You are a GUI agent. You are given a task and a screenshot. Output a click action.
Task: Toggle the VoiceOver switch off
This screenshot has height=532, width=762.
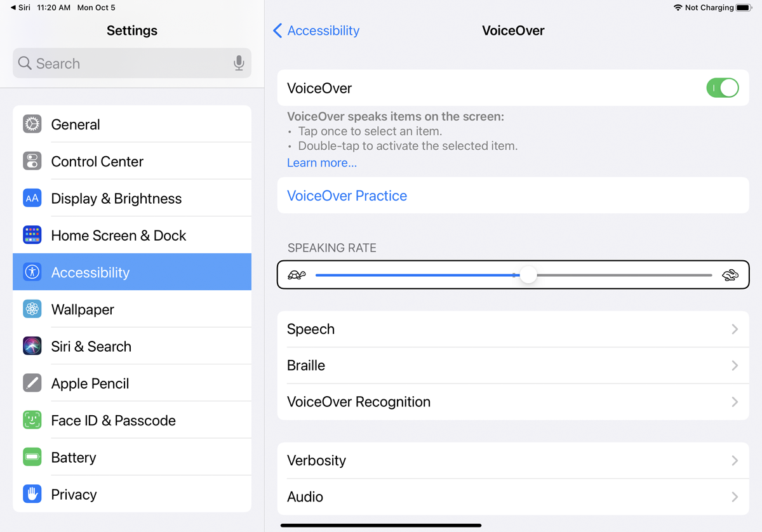point(723,88)
